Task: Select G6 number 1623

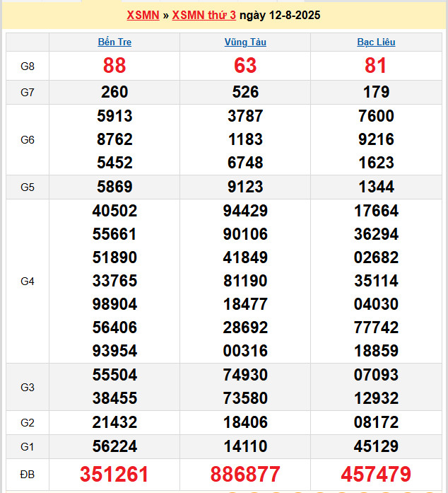Action: [x=376, y=163]
